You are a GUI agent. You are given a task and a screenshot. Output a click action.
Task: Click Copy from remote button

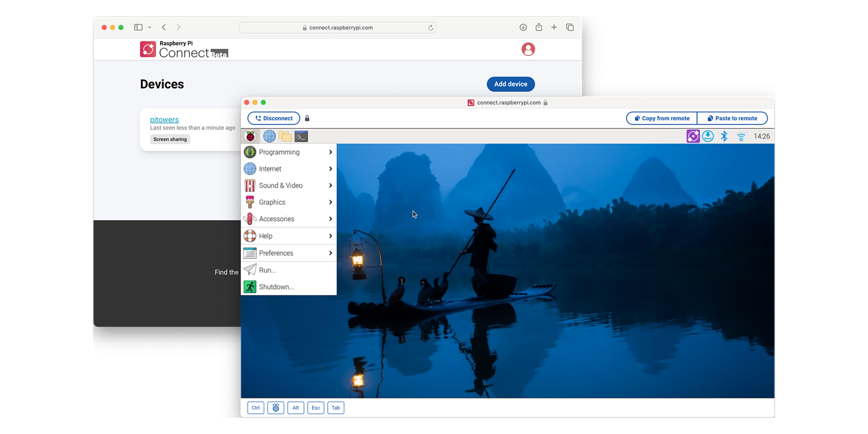tap(662, 118)
